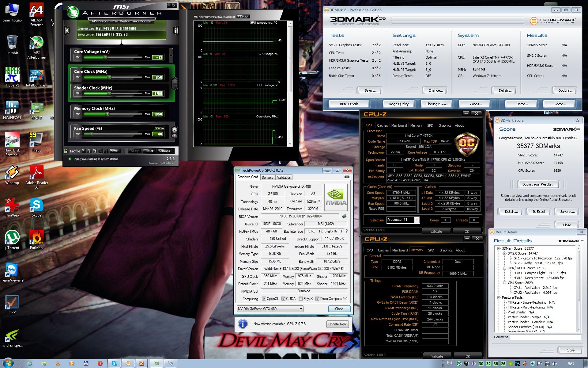This screenshot has width=588, height=368.
Task: Open Afterburner Kombustor 'K' button
Action: [x=67, y=30]
